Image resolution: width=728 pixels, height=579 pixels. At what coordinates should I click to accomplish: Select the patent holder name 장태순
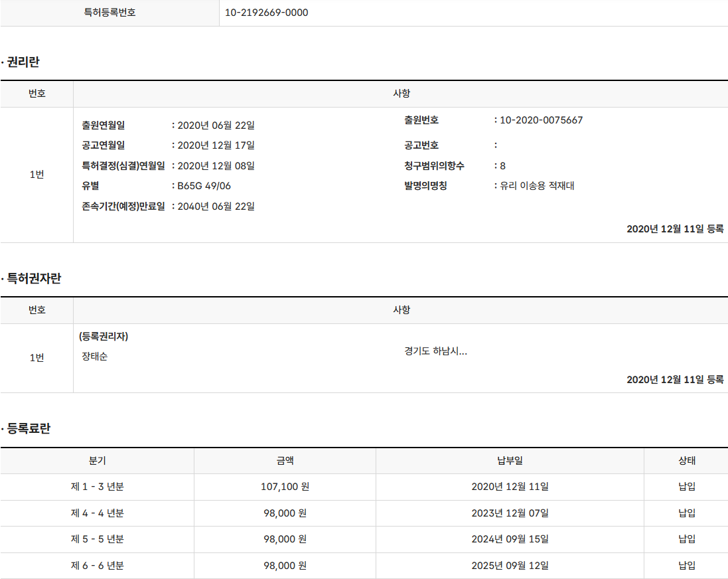95,357
